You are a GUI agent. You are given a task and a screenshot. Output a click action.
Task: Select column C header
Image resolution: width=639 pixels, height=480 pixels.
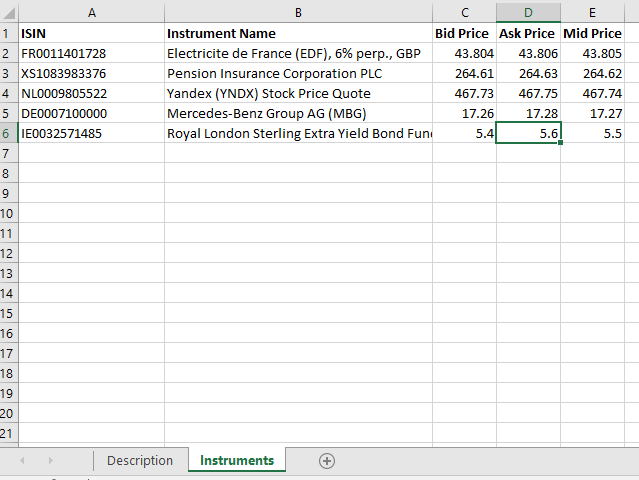[464, 13]
